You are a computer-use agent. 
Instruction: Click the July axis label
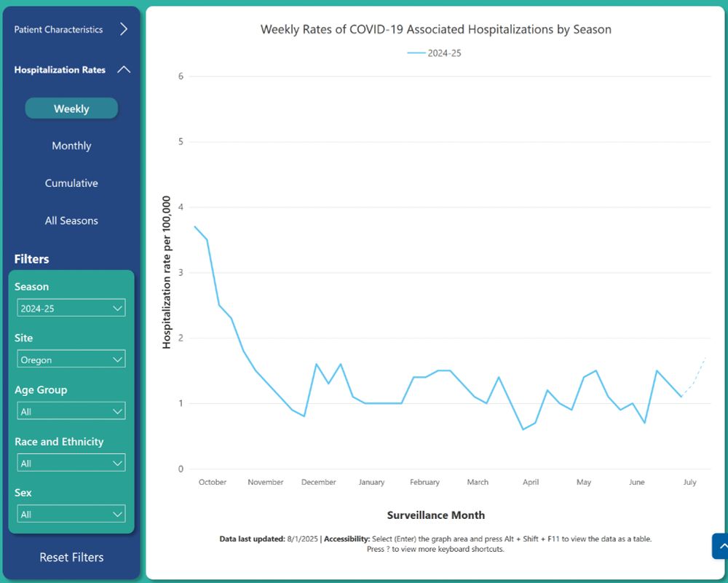pyautogui.click(x=689, y=482)
